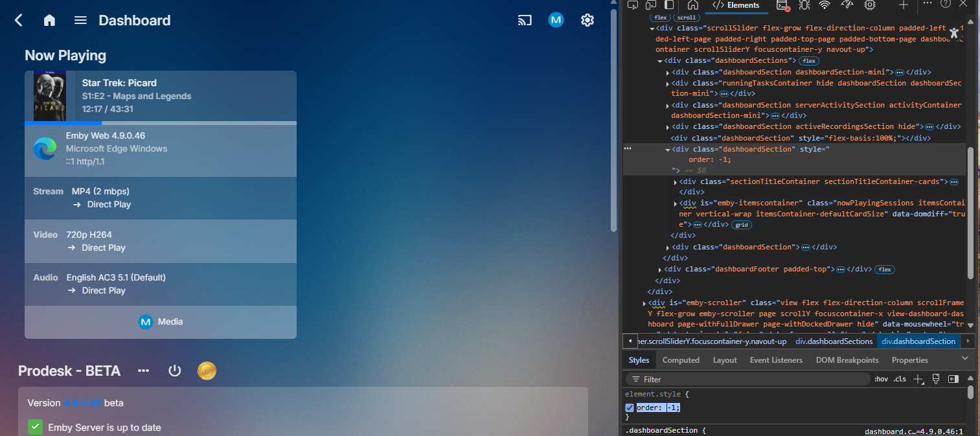The width and height of the screenshot is (980, 436).
Task: Switch to the Computed tab
Action: [681, 360]
